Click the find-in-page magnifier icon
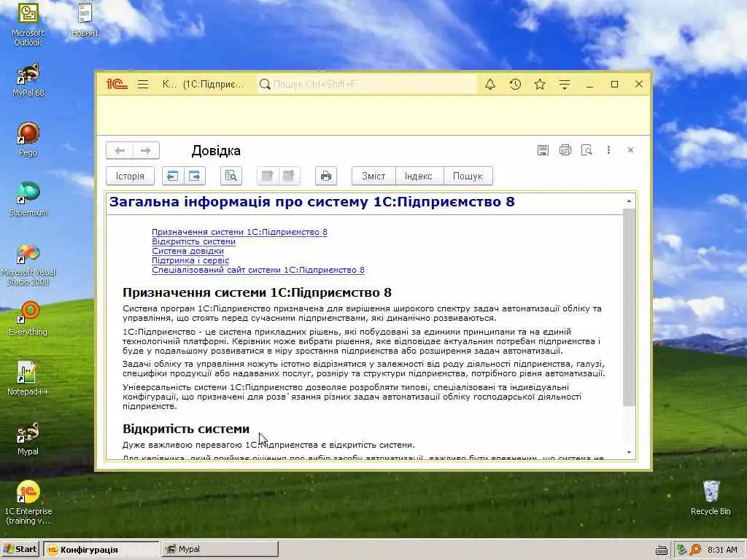The image size is (747, 560). tap(231, 176)
